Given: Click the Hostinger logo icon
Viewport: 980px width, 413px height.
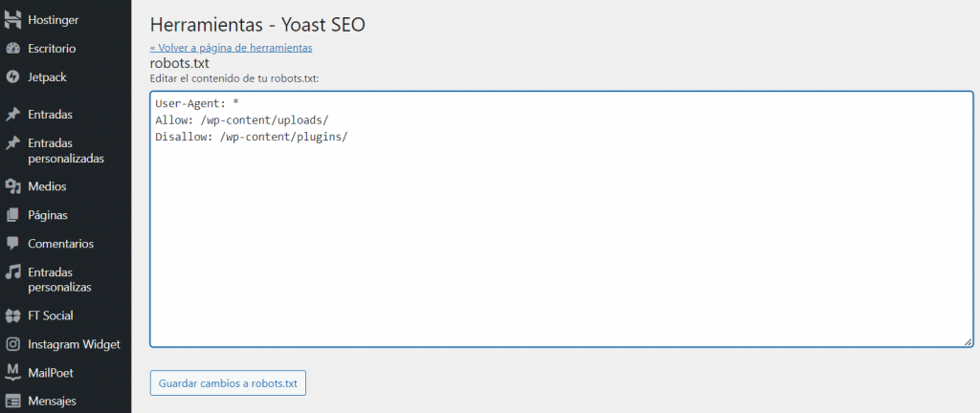Looking at the screenshot, I should click(x=13, y=19).
